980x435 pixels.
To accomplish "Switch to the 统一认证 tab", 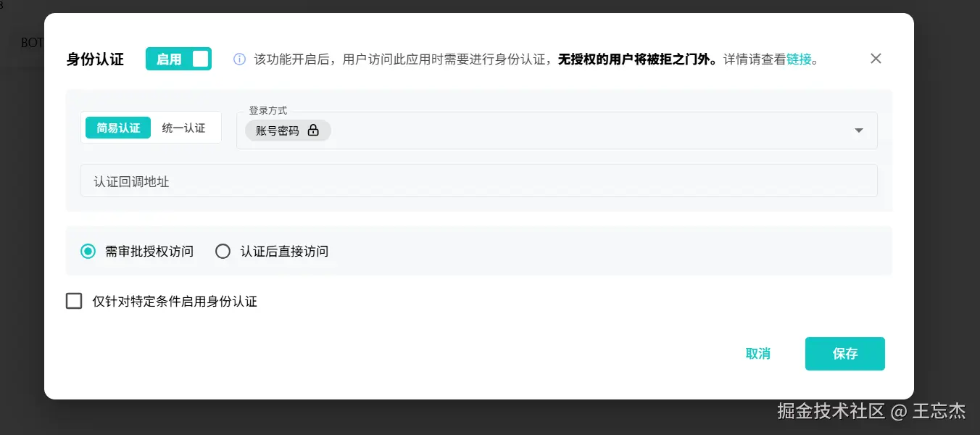I will coord(183,128).
